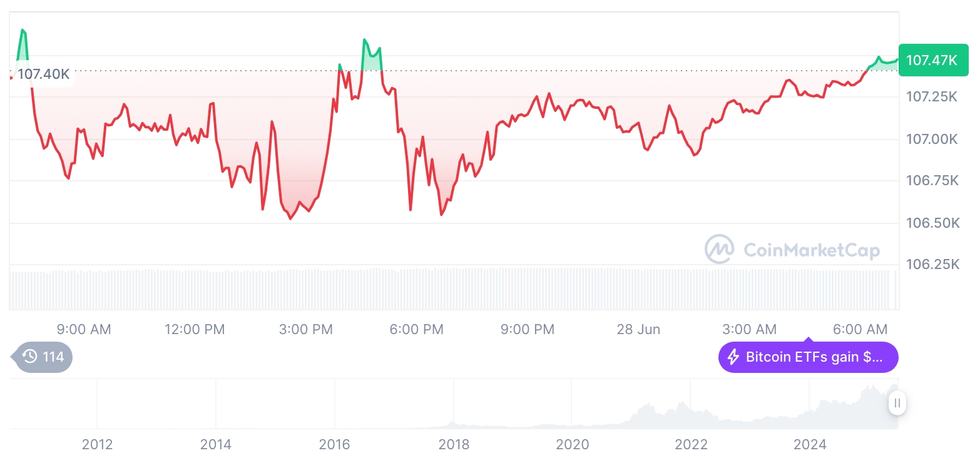
Task: Jump to 2018 in the year navigator
Action: (454, 444)
